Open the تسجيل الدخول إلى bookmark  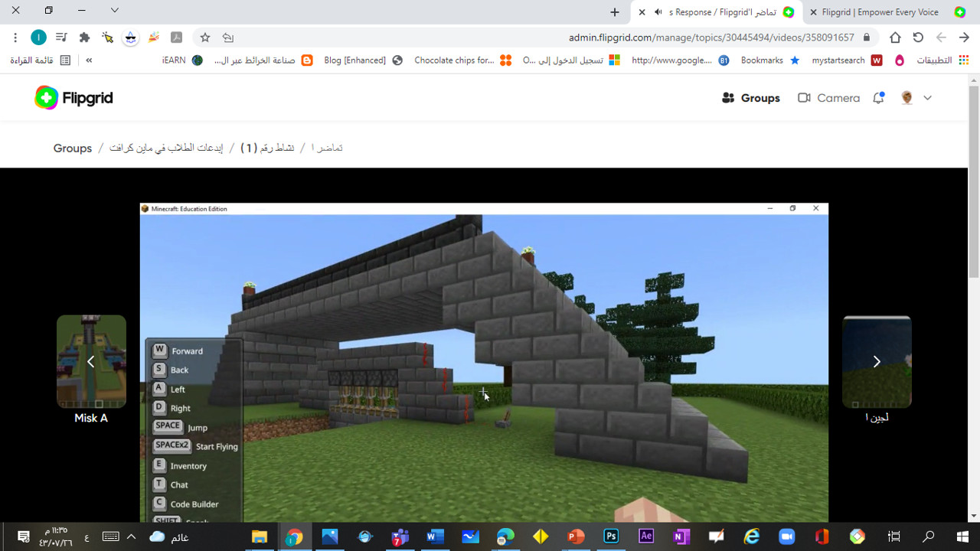[x=571, y=60]
